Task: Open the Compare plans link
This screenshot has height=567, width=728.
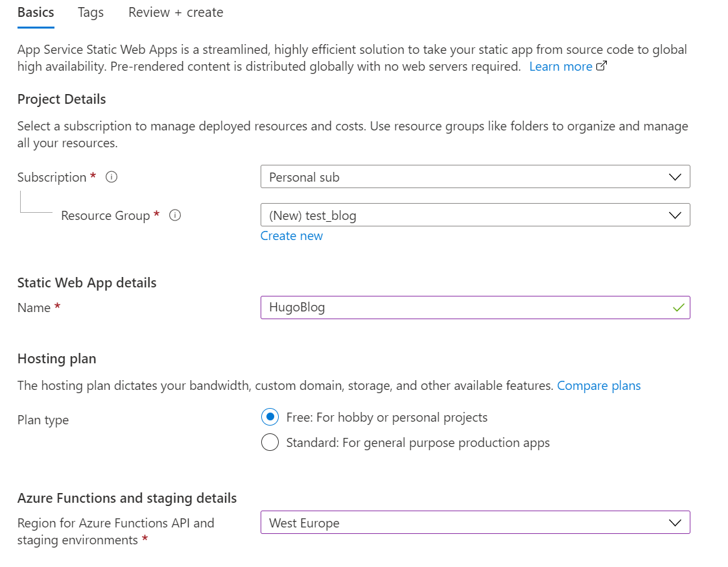Action: tap(598, 386)
